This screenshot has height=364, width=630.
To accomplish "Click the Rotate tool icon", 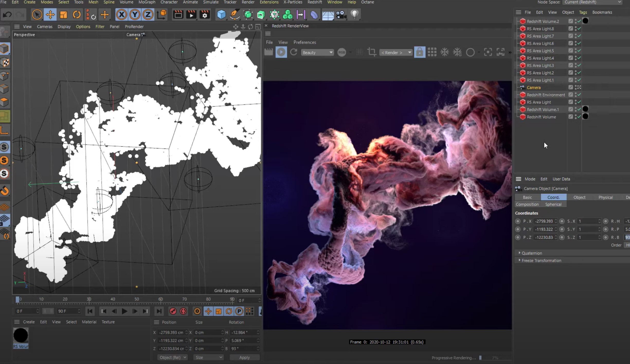I will point(76,15).
